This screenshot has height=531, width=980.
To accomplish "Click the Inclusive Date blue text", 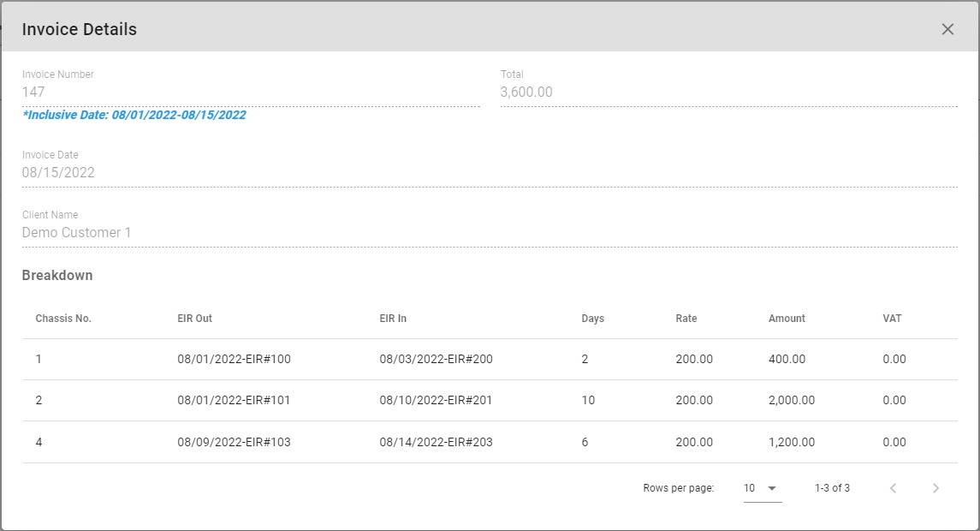I will point(134,115).
